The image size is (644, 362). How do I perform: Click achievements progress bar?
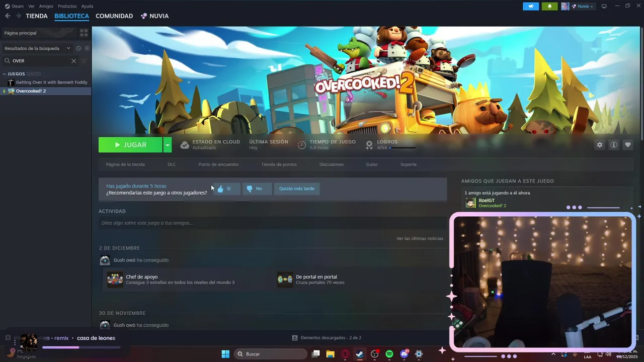point(403,148)
